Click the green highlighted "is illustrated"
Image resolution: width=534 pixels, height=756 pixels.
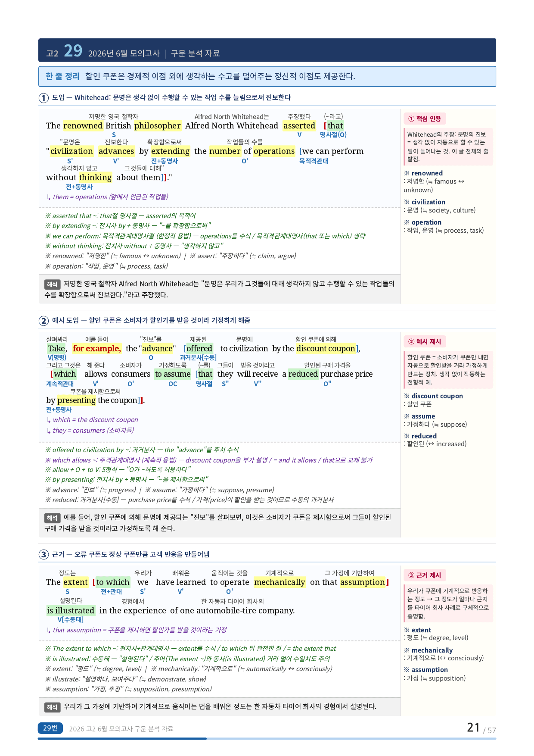[71, 610]
